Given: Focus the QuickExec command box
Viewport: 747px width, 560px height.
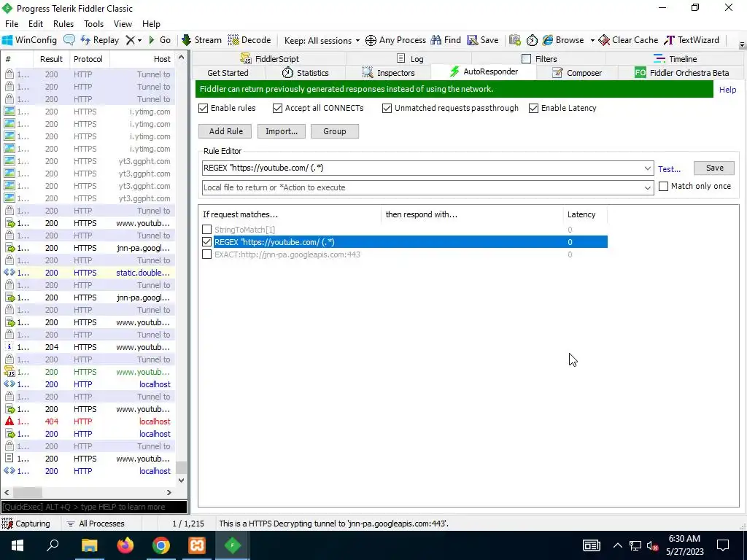Looking at the screenshot, I should pyautogui.click(x=94, y=507).
